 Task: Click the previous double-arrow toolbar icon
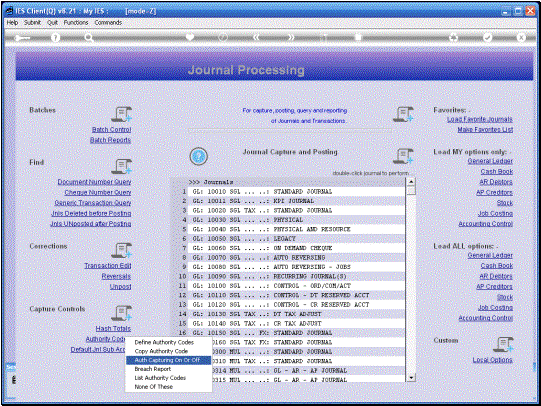(x=256, y=38)
